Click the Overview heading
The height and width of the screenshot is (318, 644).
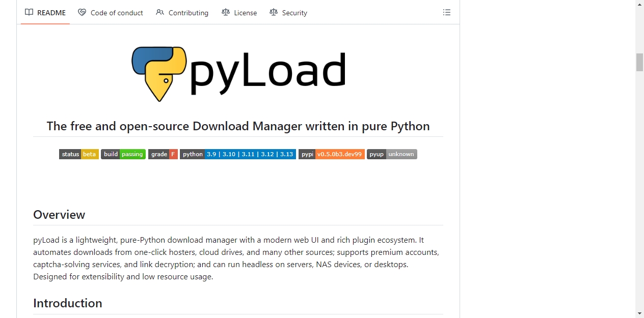tap(59, 215)
